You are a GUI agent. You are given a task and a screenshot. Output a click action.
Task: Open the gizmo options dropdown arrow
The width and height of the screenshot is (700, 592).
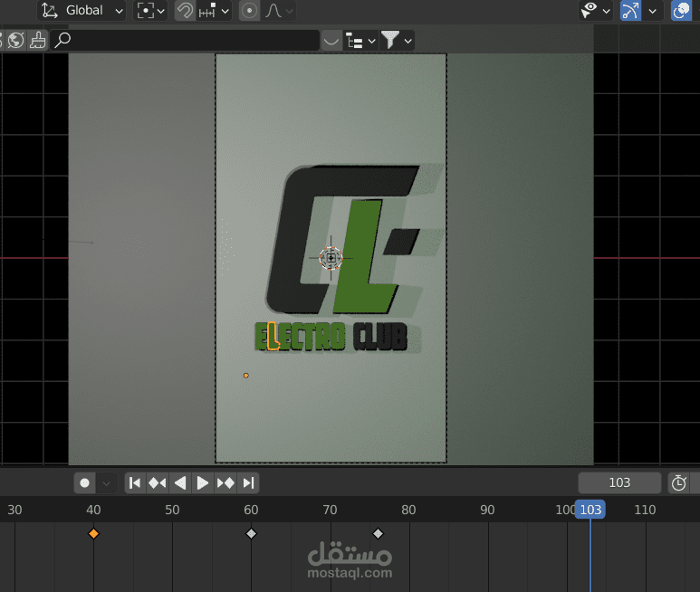(x=653, y=10)
